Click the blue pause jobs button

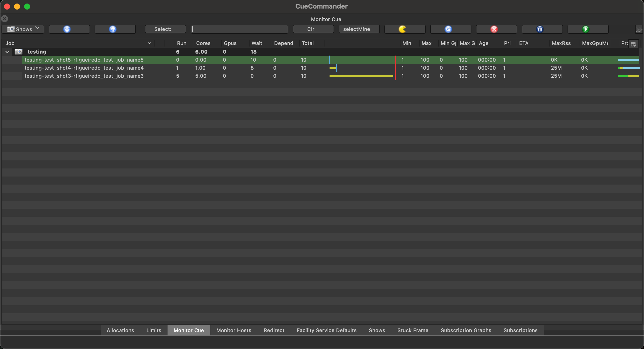click(x=542, y=29)
